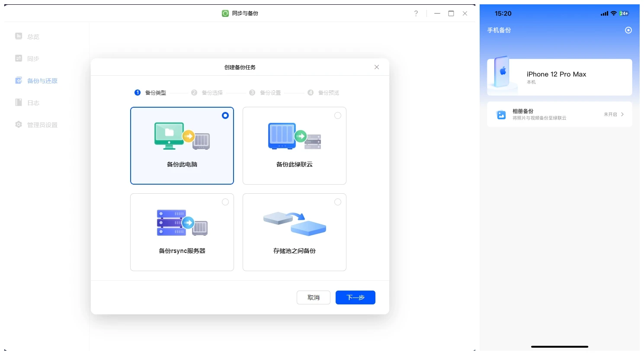Expand 相册备份 using the chevron arrow
This screenshot has width=644, height=355.
[x=622, y=115]
